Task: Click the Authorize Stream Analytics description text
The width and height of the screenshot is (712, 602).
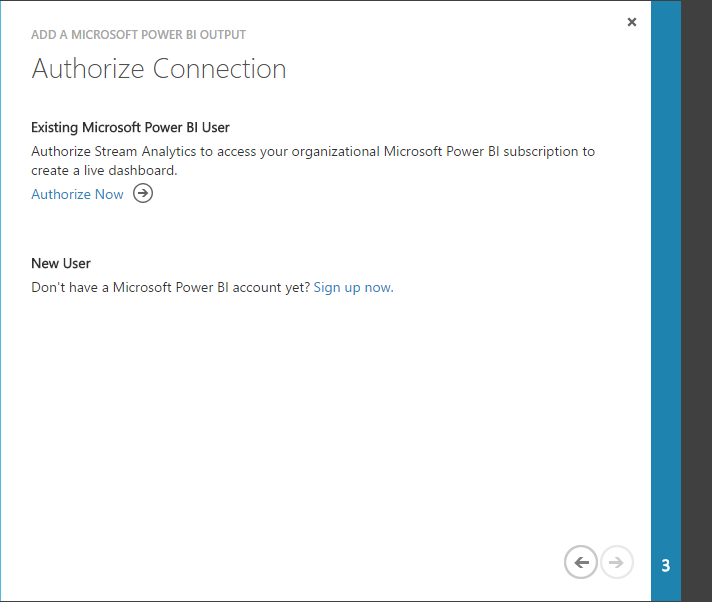Action: click(313, 161)
